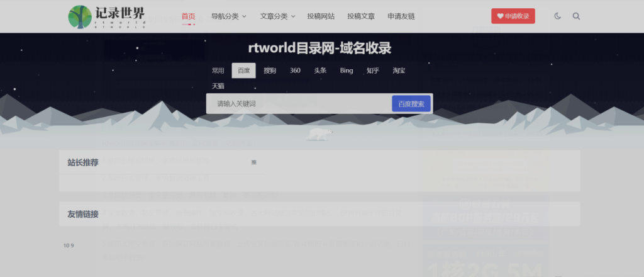Screen dimensions: 644x277
Task: Click the 推 label in recommendations
Action: coord(254,162)
